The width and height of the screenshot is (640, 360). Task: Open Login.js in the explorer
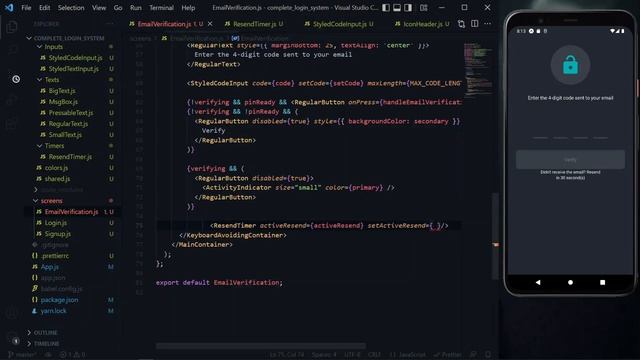pos(56,223)
